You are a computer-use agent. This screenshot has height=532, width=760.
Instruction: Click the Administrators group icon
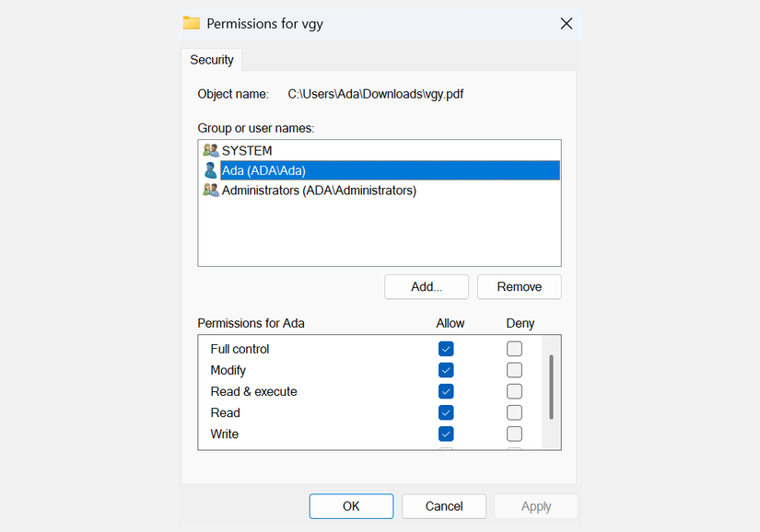coord(211,191)
